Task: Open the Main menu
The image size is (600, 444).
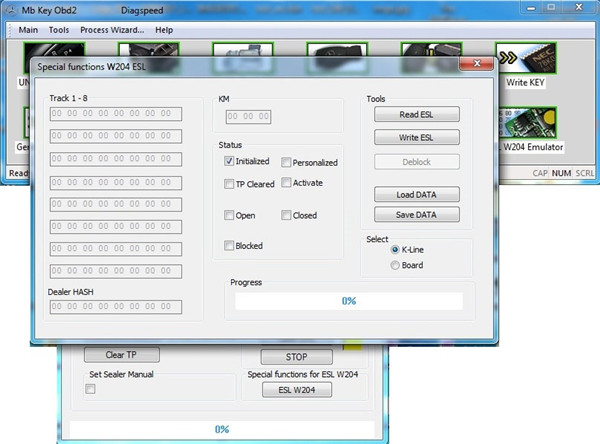Action: pyautogui.click(x=28, y=30)
